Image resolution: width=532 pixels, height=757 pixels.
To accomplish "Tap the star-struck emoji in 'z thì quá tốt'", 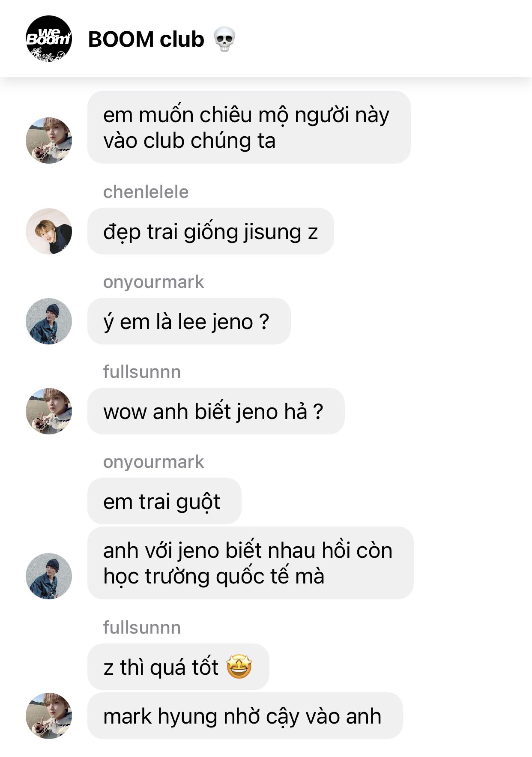I will [239, 667].
